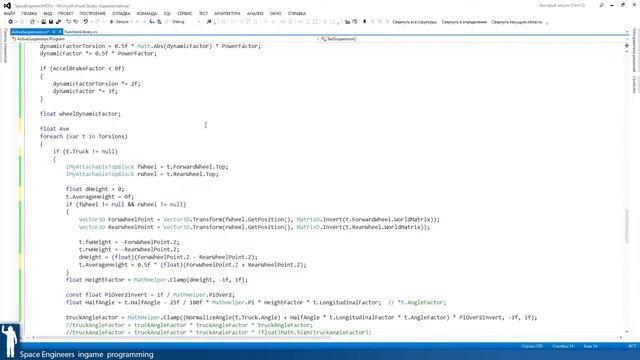Close the ActiveSuspension.cs tab

(60, 31)
